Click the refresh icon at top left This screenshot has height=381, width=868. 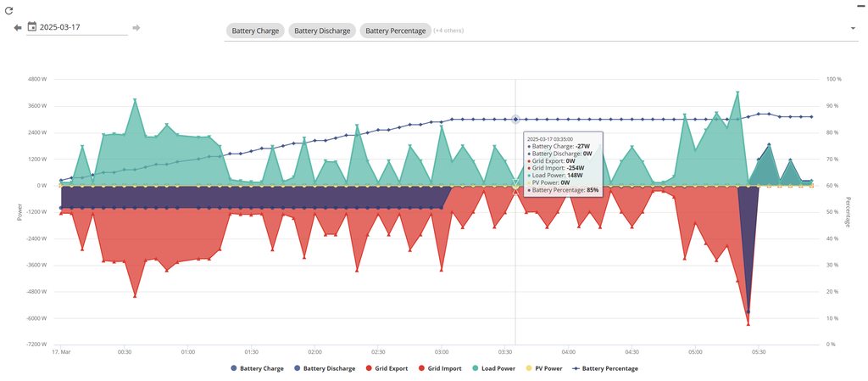[x=9, y=10]
